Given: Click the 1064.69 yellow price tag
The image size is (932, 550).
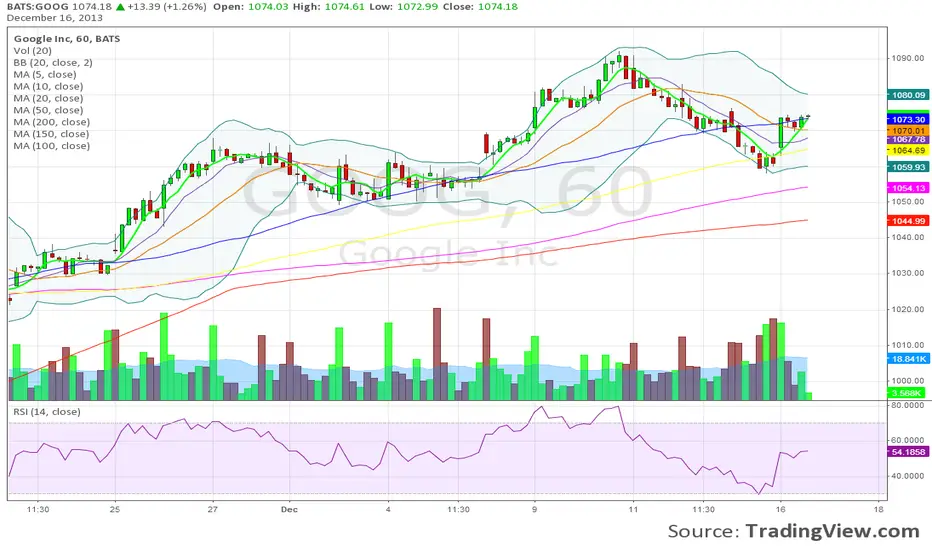Looking at the screenshot, I should [x=908, y=150].
